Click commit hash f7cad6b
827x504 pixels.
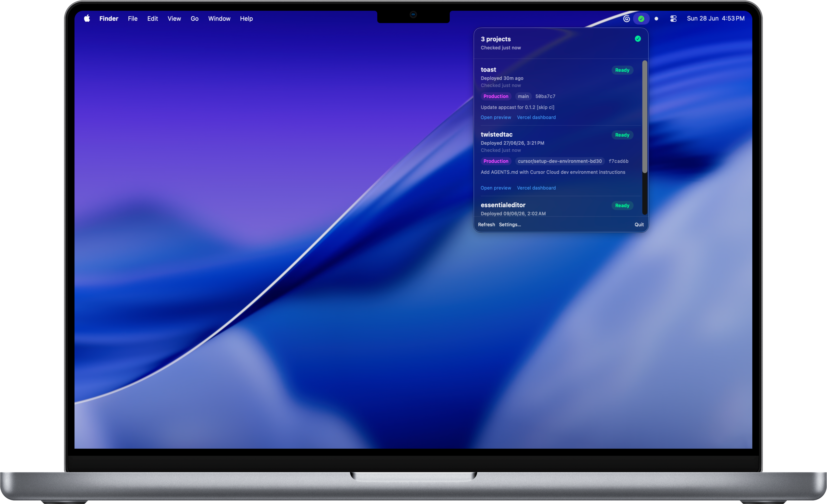(x=619, y=161)
